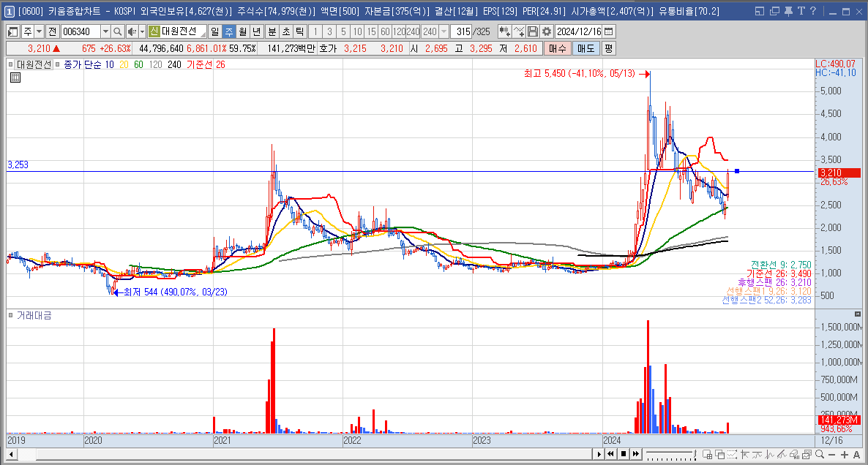Open the interval value dropdown arrow
This screenshot has height=465, width=868.
pyautogui.click(x=444, y=32)
